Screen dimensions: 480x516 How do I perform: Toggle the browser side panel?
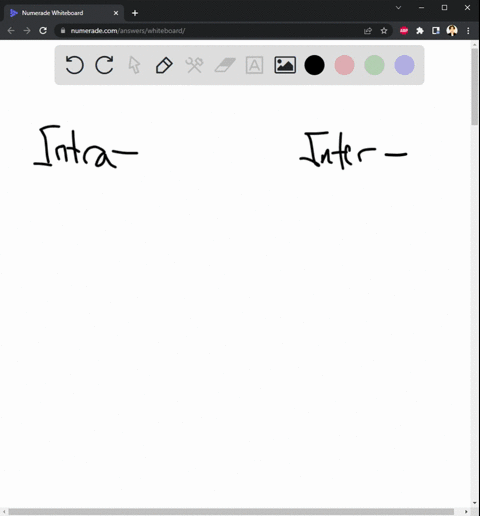[436, 31]
